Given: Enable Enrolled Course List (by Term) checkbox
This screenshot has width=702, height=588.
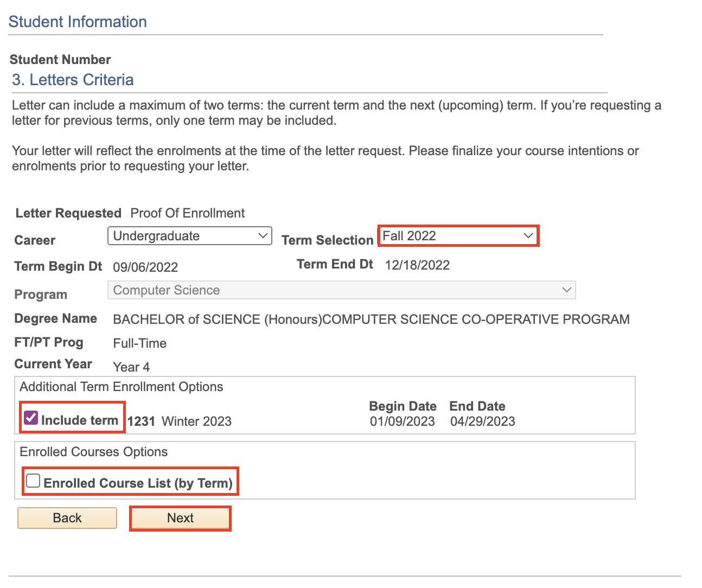Looking at the screenshot, I should tap(34, 481).
